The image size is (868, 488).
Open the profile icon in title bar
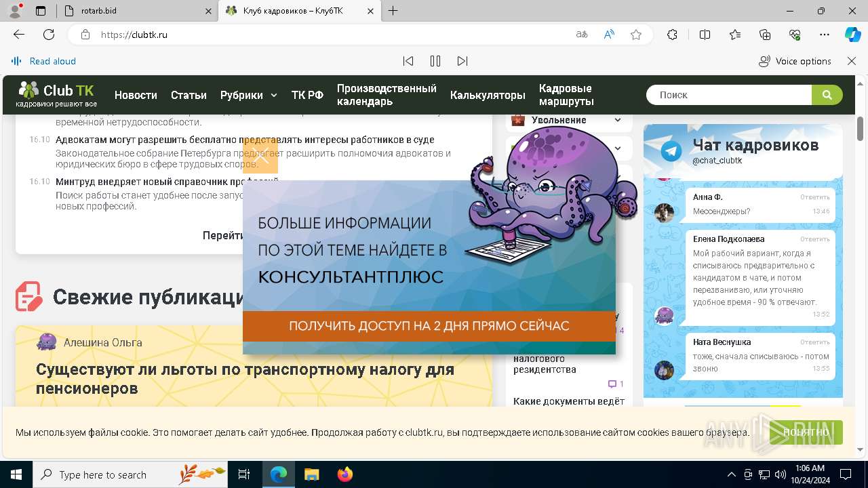(x=15, y=11)
